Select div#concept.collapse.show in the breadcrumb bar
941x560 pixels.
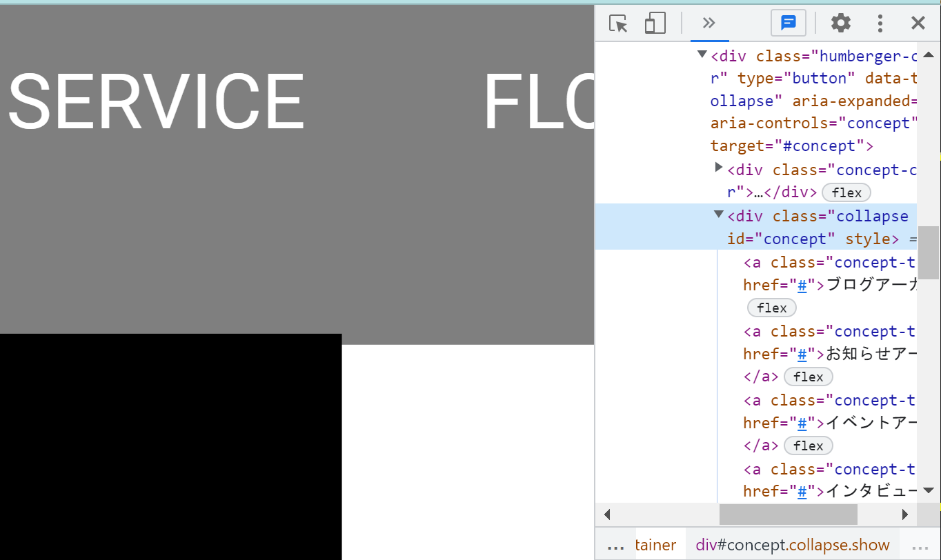point(792,544)
